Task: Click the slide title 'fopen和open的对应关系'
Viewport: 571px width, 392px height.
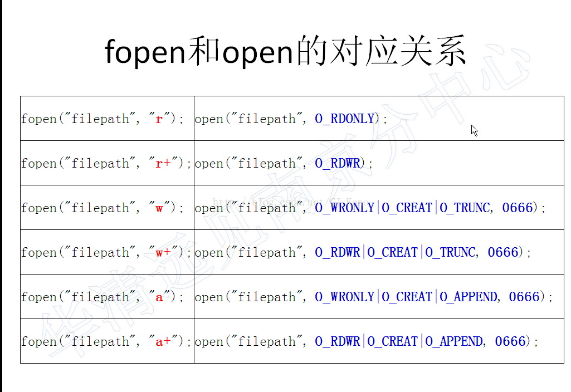Action: [x=285, y=51]
